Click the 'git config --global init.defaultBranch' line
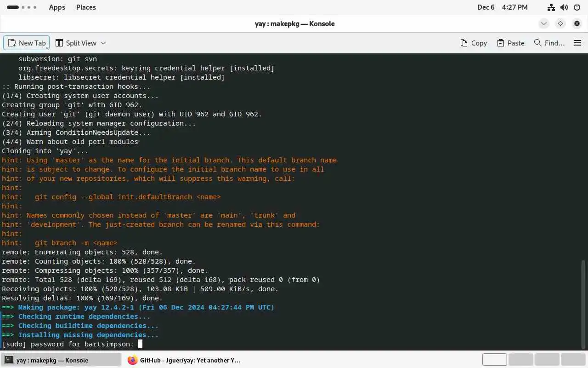Image resolution: width=588 pixels, height=368 pixels. tap(111, 197)
